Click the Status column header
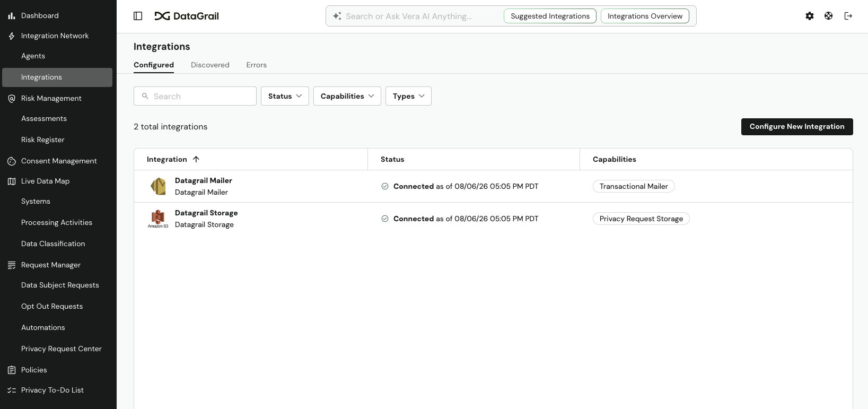868x409 pixels. (x=392, y=159)
